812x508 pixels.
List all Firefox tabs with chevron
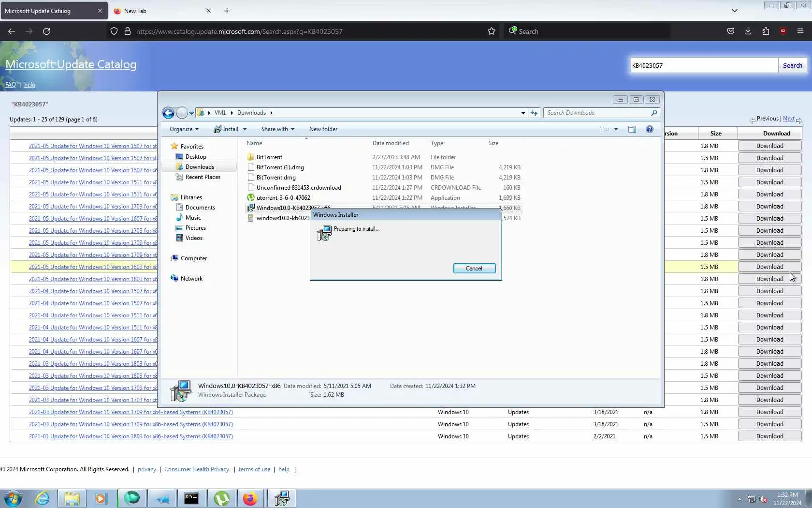pos(735,11)
